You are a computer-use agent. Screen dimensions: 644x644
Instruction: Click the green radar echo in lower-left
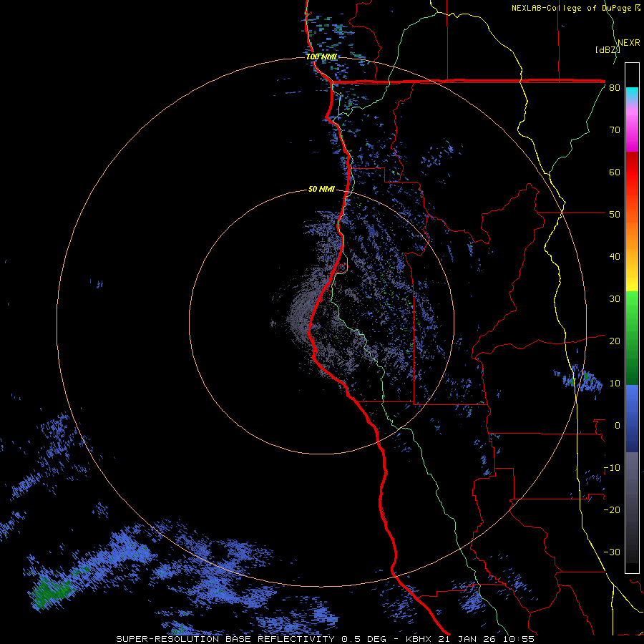[x=49, y=592]
